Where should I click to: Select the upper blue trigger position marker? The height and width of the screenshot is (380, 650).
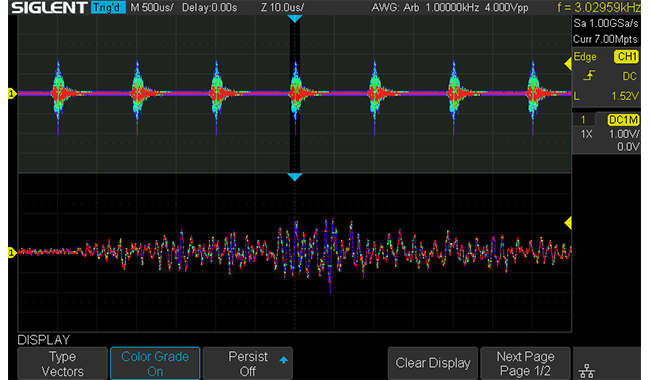point(295,19)
